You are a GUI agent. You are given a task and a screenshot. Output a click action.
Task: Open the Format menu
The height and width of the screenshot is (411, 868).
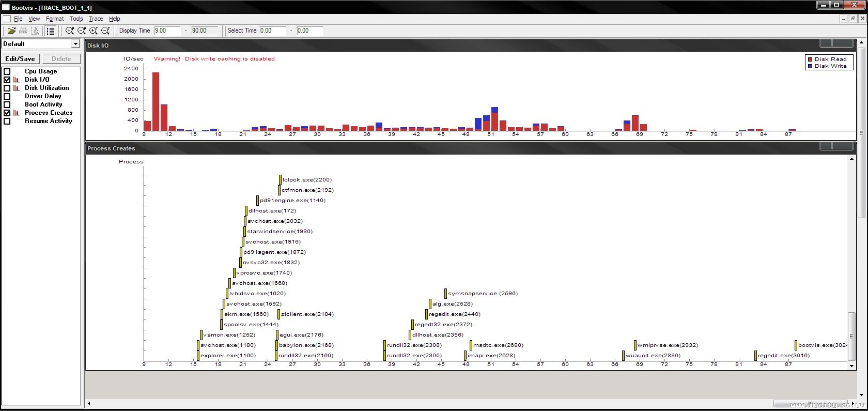click(x=55, y=19)
